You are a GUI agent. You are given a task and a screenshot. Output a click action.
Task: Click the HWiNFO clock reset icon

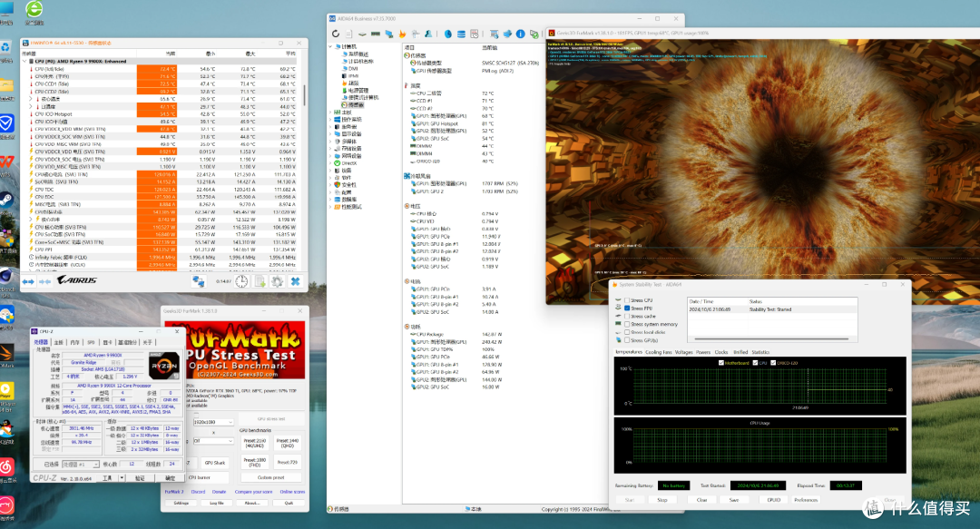[241, 282]
